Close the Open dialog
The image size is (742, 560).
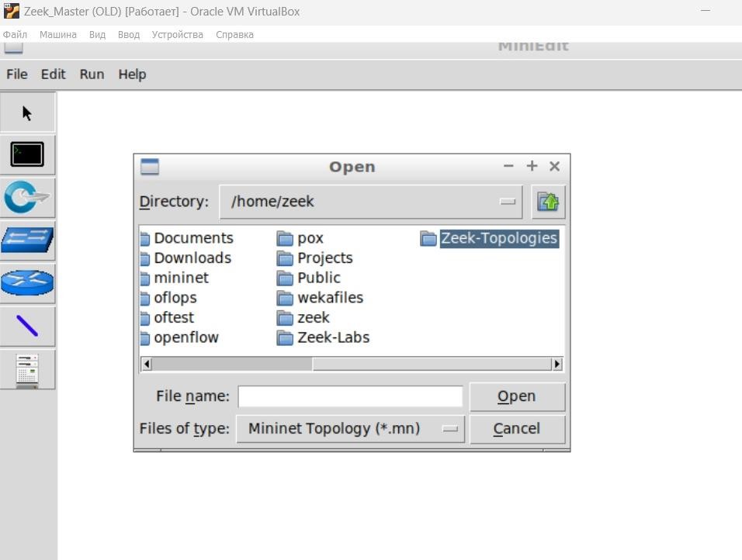555,166
